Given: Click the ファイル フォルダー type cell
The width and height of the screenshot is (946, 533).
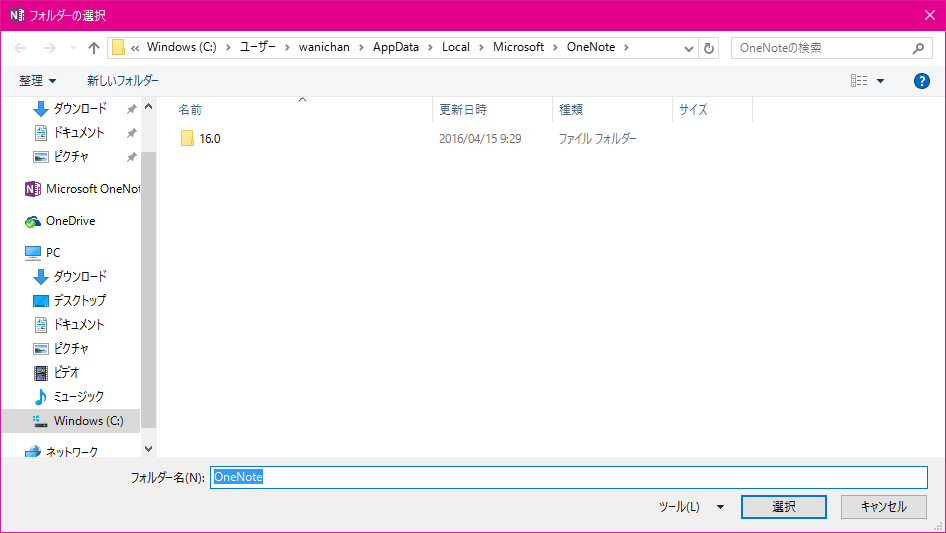Looking at the screenshot, I should [597, 139].
